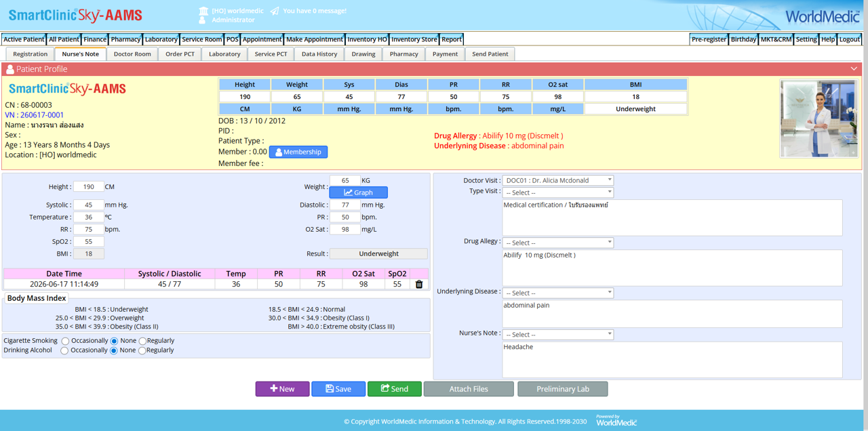Click the VN : 260617-0001 link
This screenshot has width=868, height=431.
pyautogui.click(x=35, y=115)
